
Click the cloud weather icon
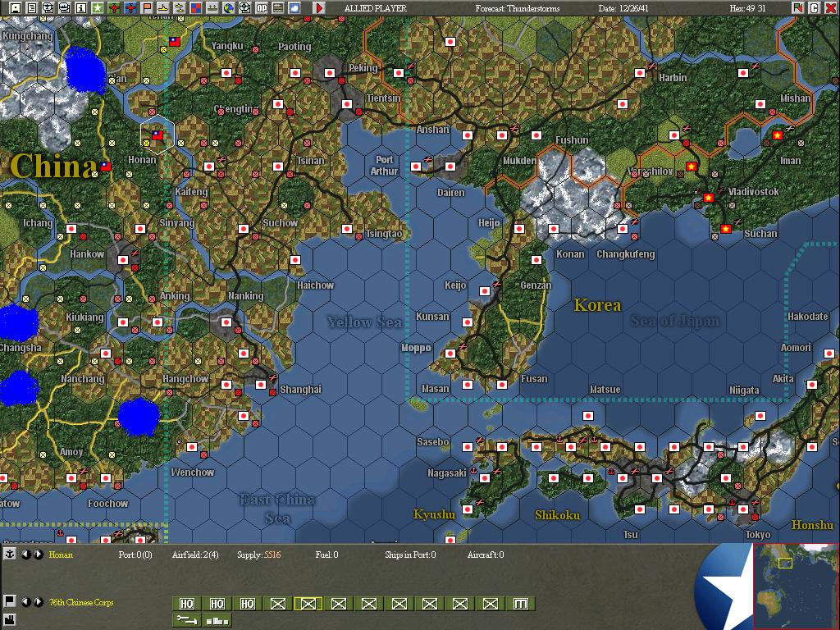pos(294,7)
